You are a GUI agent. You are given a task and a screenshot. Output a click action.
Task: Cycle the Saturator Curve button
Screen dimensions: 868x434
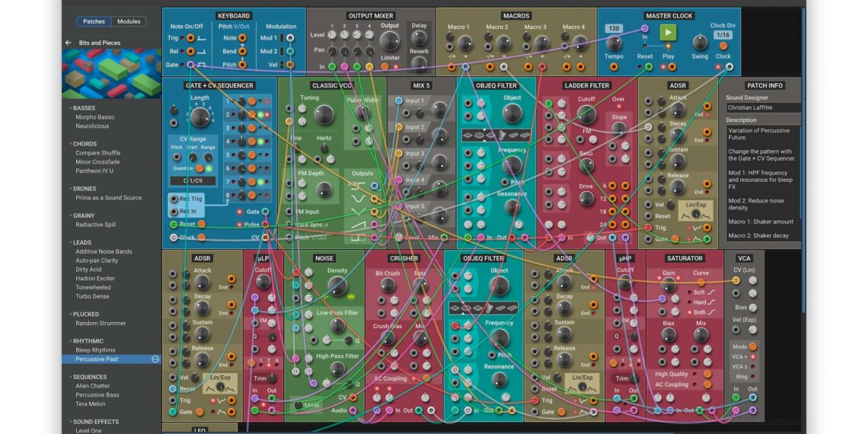click(700, 283)
